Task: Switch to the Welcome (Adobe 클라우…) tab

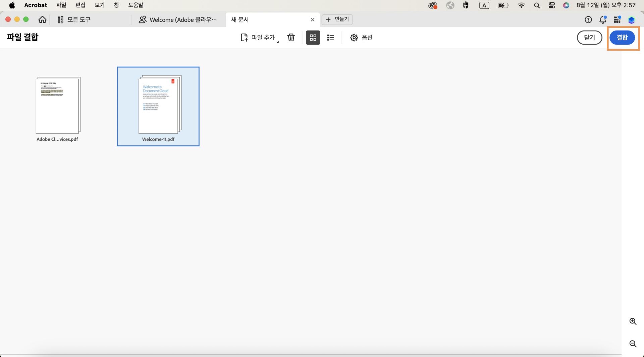Action: tap(178, 19)
